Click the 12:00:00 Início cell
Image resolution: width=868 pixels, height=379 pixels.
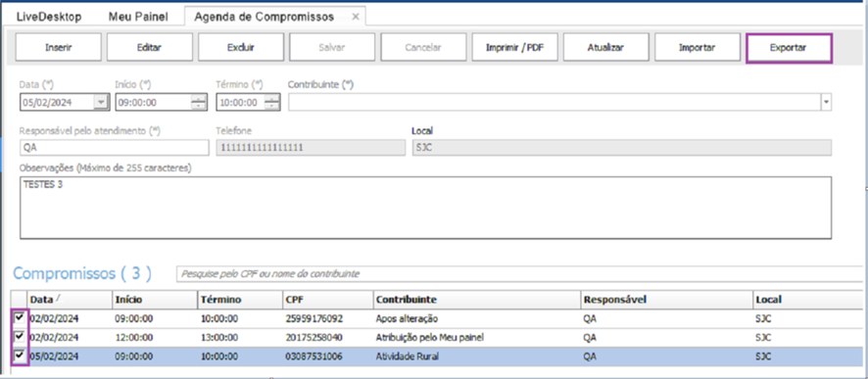pyautogui.click(x=155, y=337)
